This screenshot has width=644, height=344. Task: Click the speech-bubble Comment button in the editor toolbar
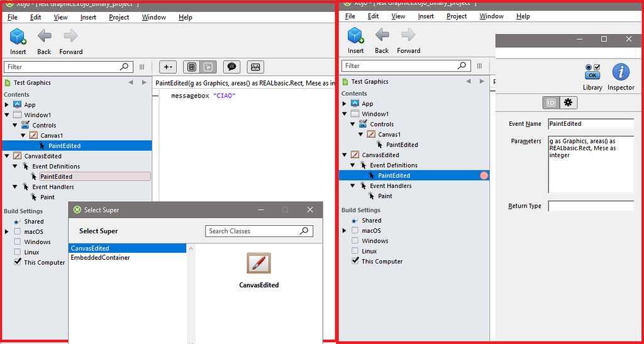[231, 67]
